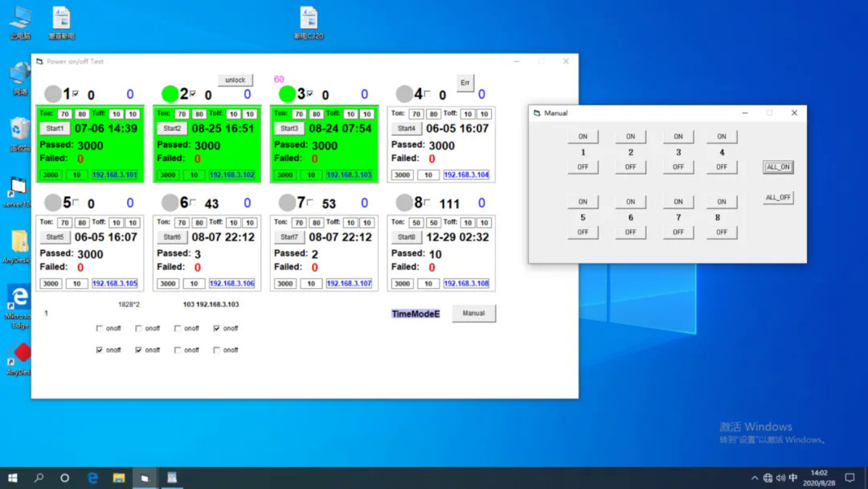Image resolution: width=868 pixels, height=489 pixels.
Task: Open the Recycle Bin desktop icon
Action: click(x=20, y=129)
